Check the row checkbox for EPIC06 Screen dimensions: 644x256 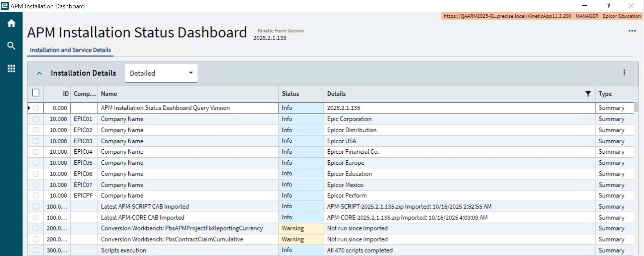[36, 174]
